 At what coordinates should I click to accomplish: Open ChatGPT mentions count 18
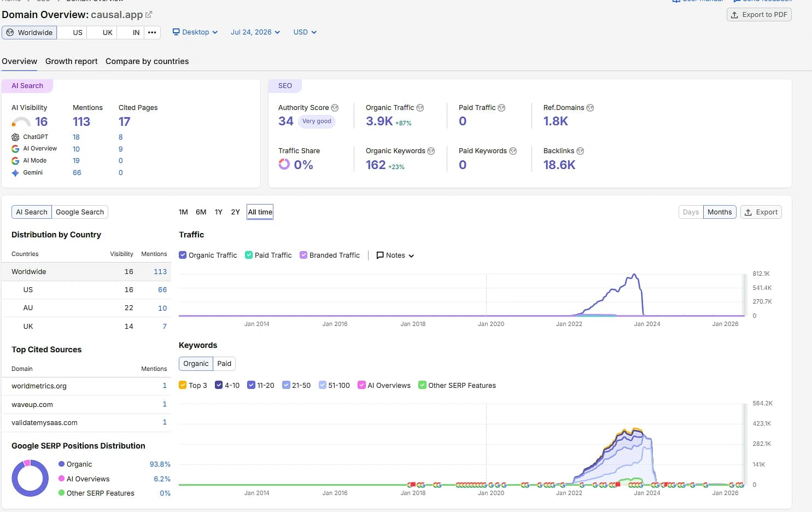tap(76, 137)
